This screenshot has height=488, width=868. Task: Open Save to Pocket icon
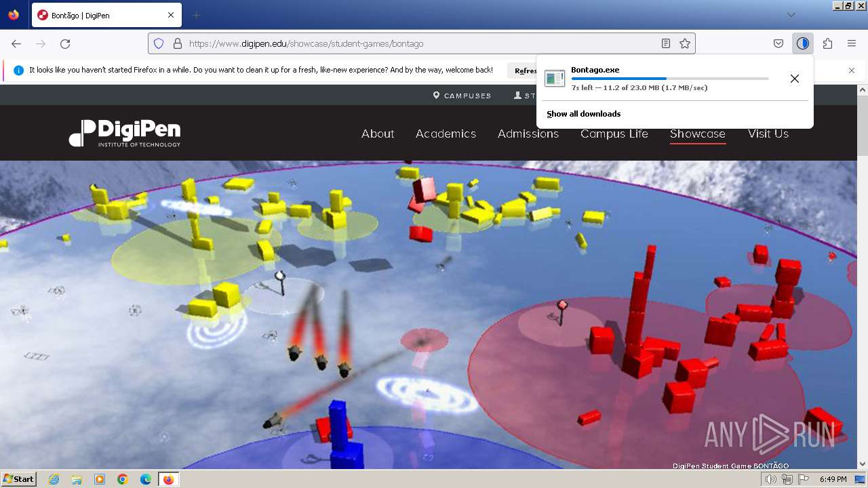pos(778,43)
